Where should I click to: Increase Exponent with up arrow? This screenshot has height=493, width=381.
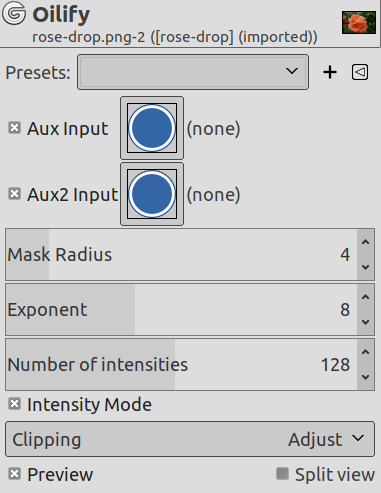point(366,297)
